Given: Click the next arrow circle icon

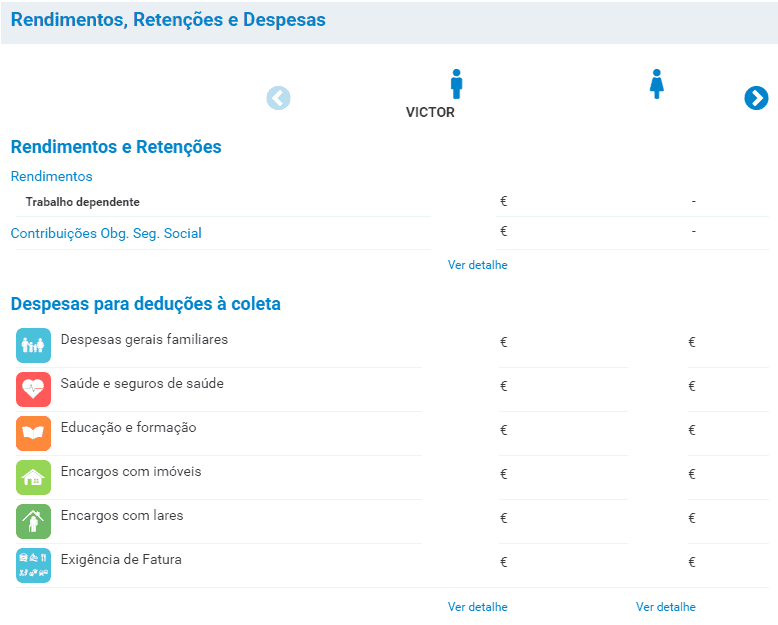Looking at the screenshot, I should 756,98.
